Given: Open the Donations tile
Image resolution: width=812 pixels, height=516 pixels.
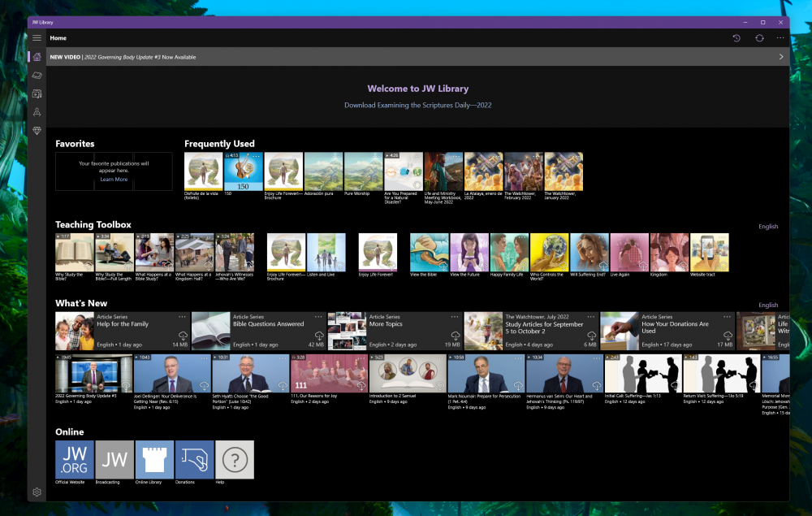Looking at the screenshot, I should tap(194, 459).
